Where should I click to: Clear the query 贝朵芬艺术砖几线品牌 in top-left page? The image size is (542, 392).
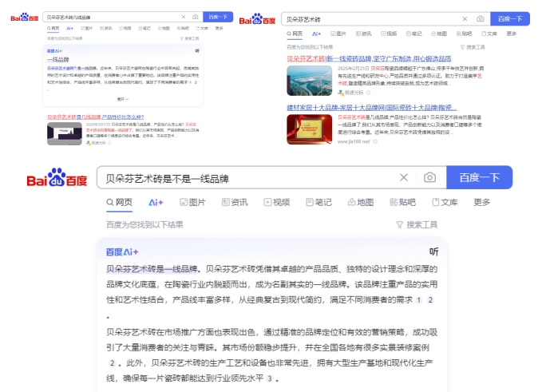(184, 17)
